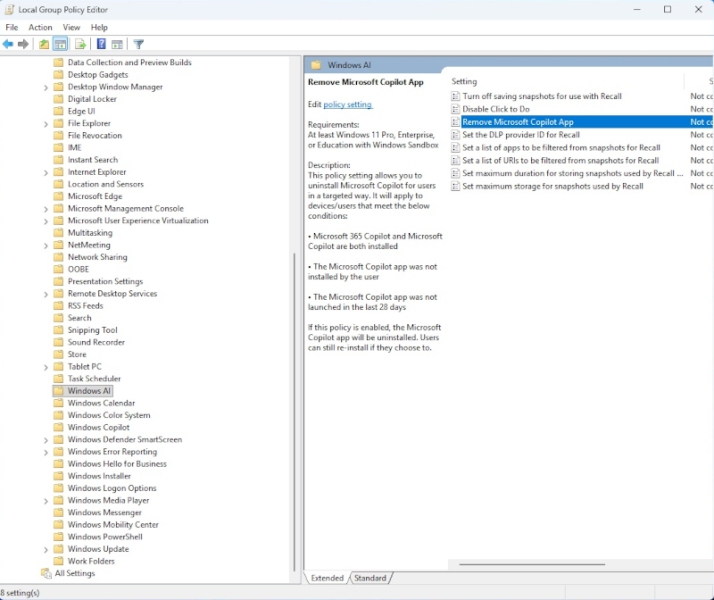Click policy icon beside Disable Click to Do
The height and width of the screenshot is (600, 714).
pos(455,109)
